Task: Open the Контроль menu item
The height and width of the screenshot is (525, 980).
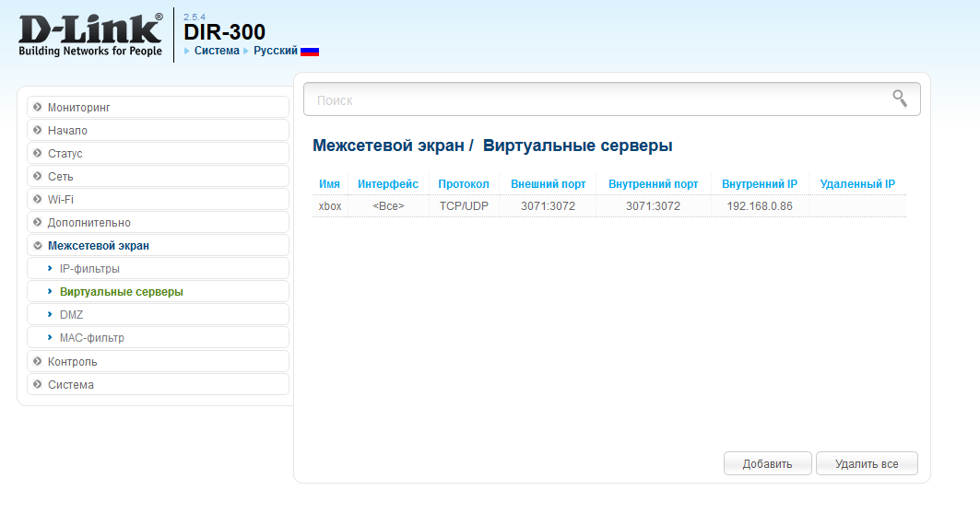Action: tap(159, 361)
